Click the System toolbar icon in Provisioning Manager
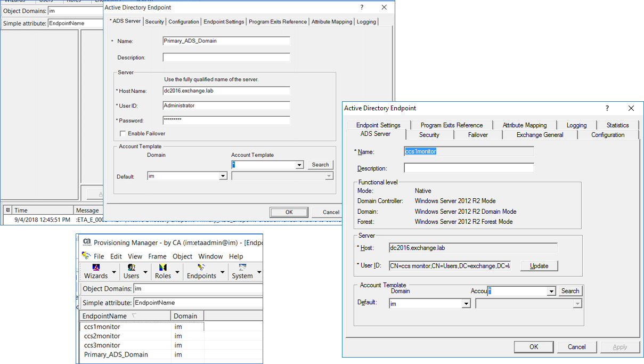Screen dimensions: 644x364 [x=242, y=267]
